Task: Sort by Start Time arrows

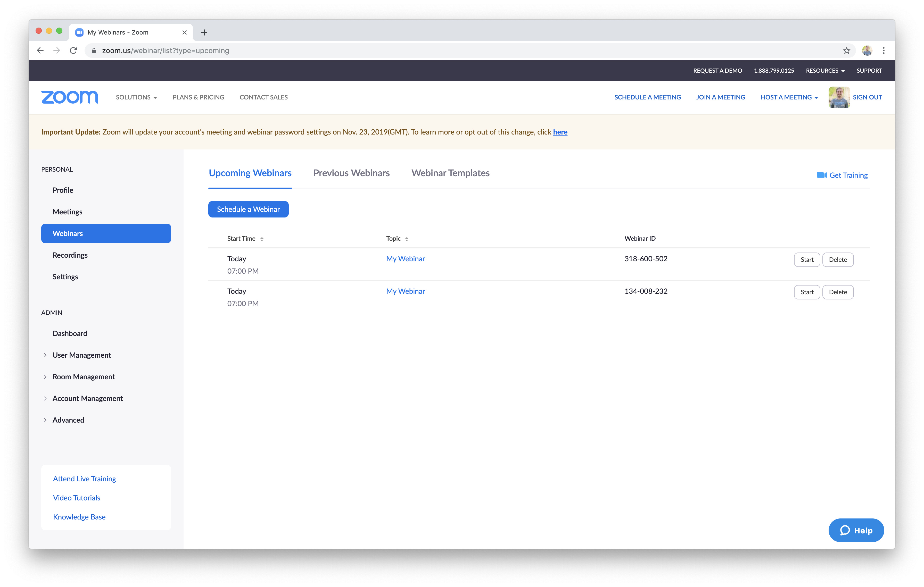Action: (x=262, y=239)
